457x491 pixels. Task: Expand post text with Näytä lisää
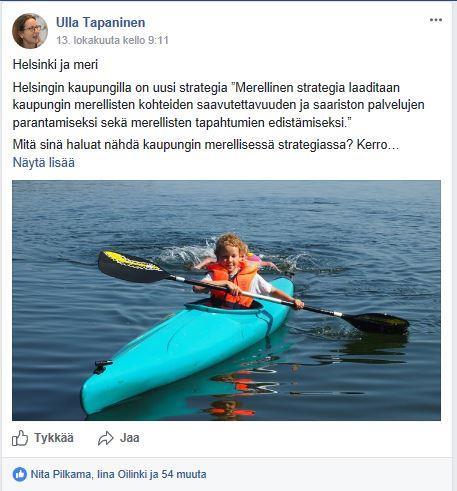[44, 163]
